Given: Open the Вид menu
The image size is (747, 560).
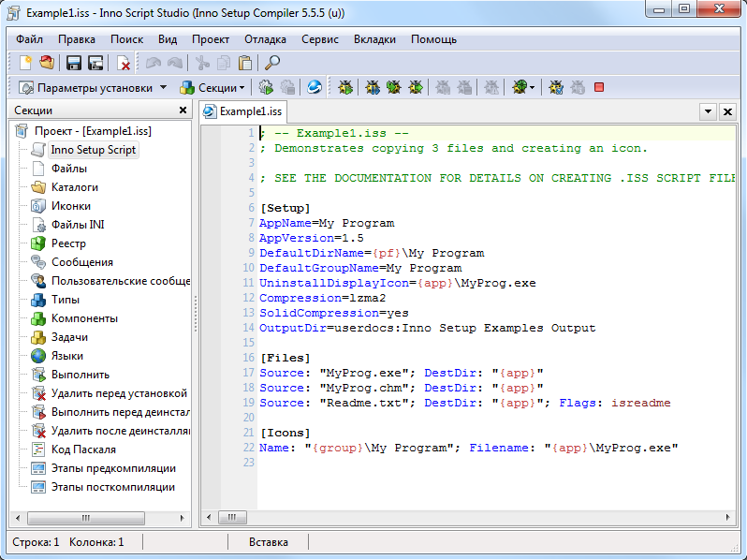Looking at the screenshot, I should coord(168,39).
